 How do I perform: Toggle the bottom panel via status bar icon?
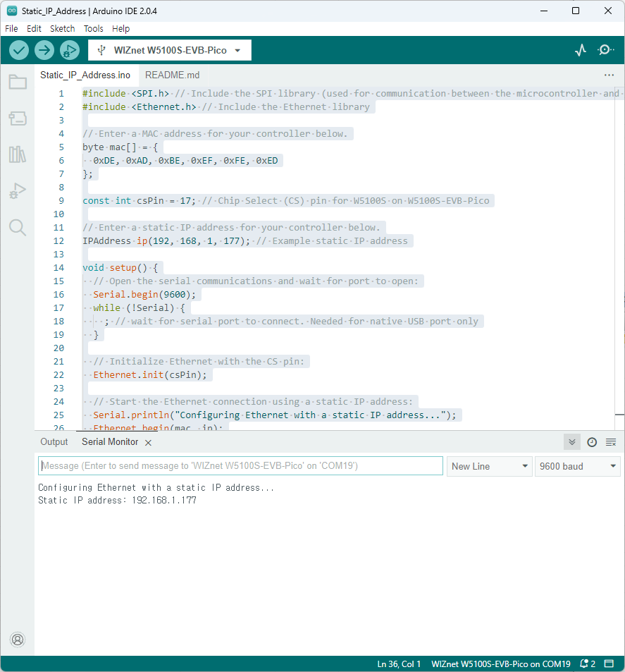609,664
